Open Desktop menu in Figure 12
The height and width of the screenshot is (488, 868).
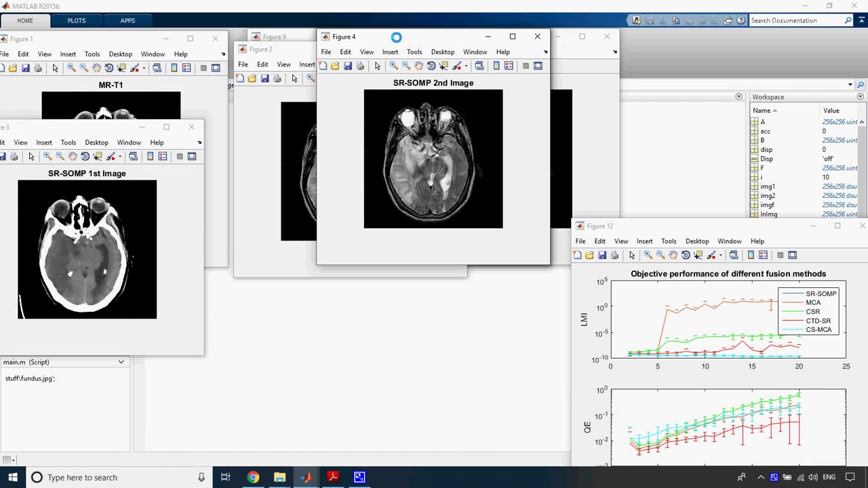pyautogui.click(x=697, y=241)
